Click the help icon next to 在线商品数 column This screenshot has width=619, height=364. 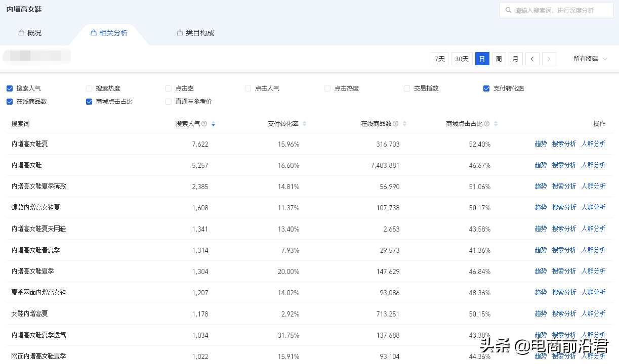click(x=394, y=123)
